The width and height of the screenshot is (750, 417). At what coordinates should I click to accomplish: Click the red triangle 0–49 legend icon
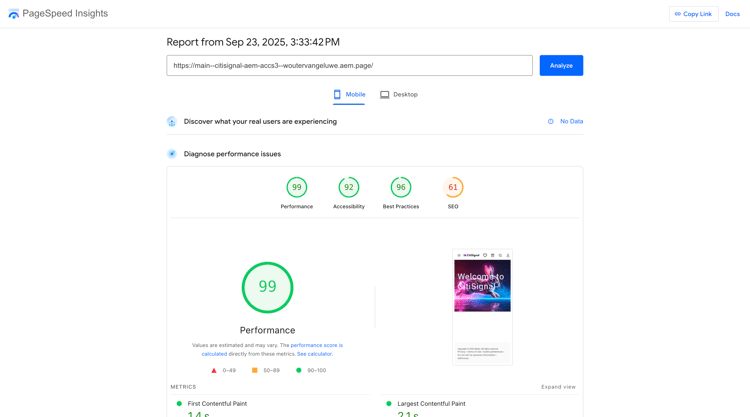[x=214, y=371]
